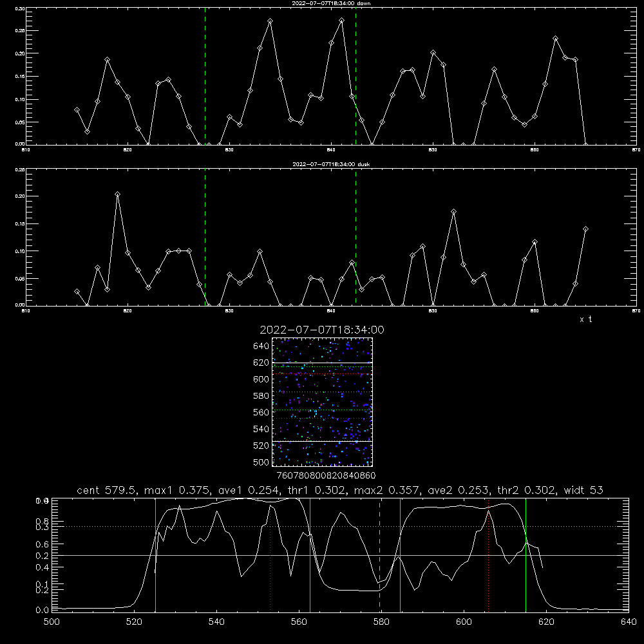Click the green vertical line at 615 in the bottom plot
The height and width of the screenshot is (644, 644).
click(x=526, y=555)
